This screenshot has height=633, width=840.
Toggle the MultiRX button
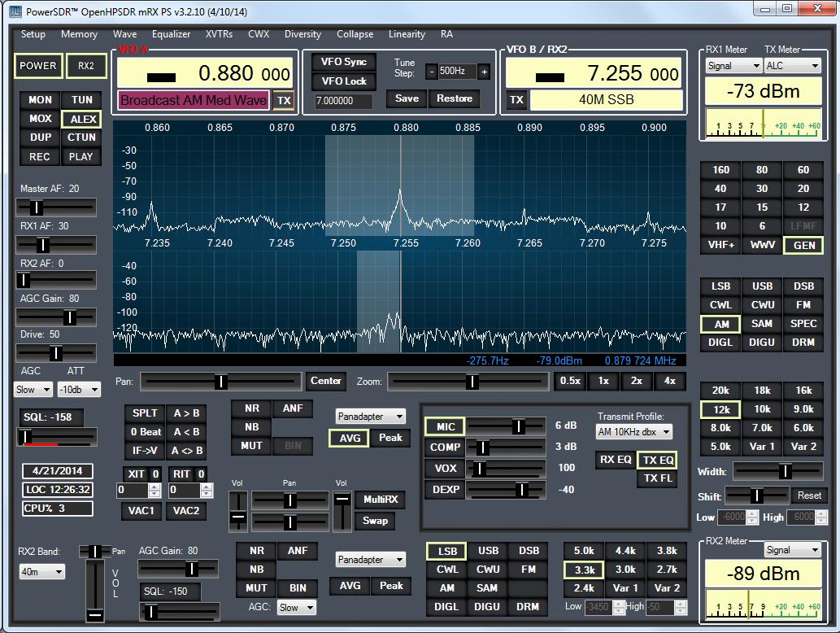pyautogui.click(x=380, y=500)
